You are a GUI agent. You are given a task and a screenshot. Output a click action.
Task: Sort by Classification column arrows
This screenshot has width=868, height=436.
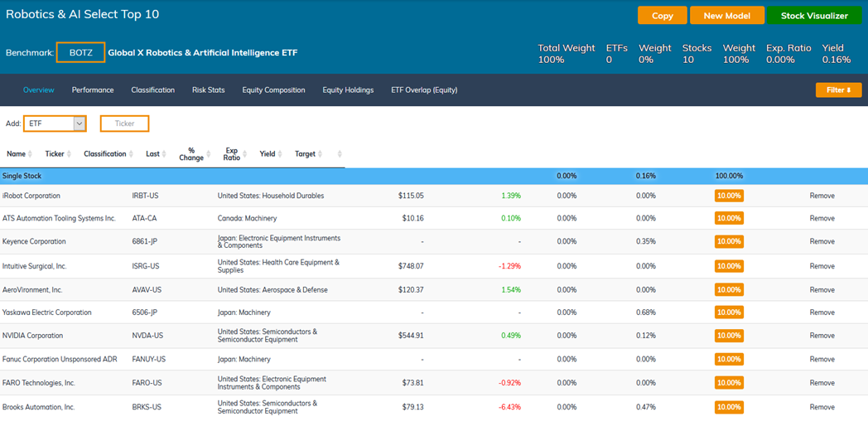(x=131, y=154)
